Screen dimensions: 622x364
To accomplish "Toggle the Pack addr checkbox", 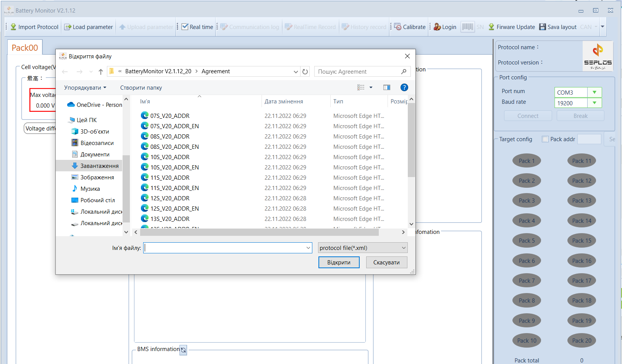I will pos(545,139).
